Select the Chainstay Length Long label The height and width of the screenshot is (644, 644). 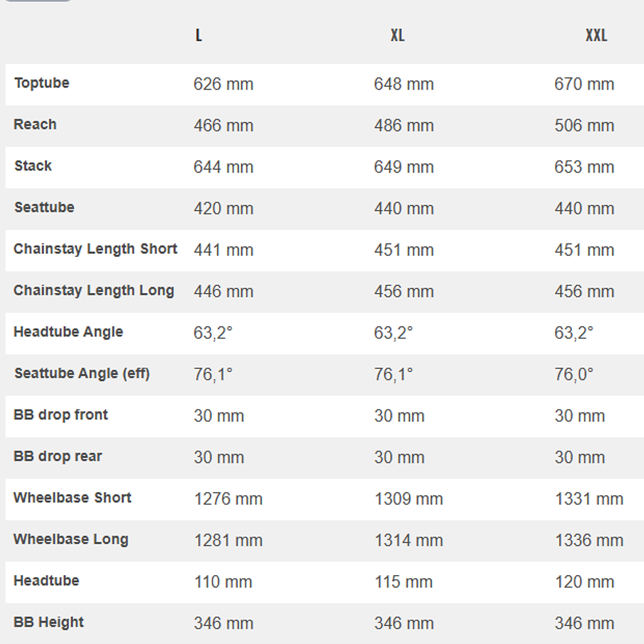[94, 290]
